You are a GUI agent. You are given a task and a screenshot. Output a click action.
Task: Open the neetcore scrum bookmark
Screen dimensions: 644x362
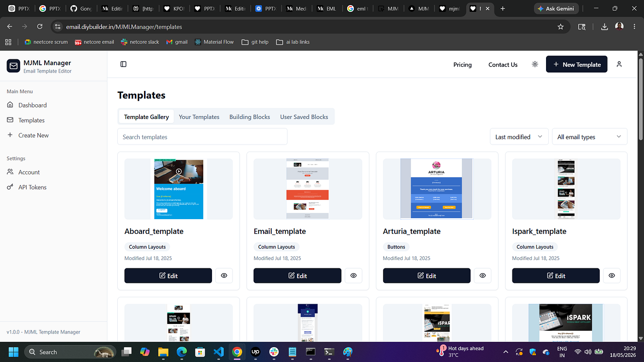(46, 42)
